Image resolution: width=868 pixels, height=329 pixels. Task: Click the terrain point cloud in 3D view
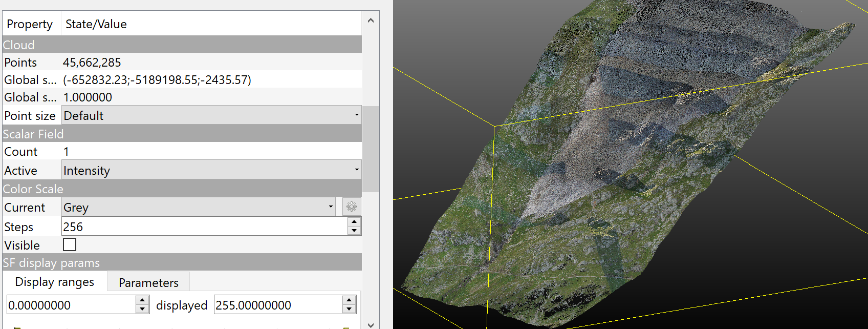click(x=614, y=179)
